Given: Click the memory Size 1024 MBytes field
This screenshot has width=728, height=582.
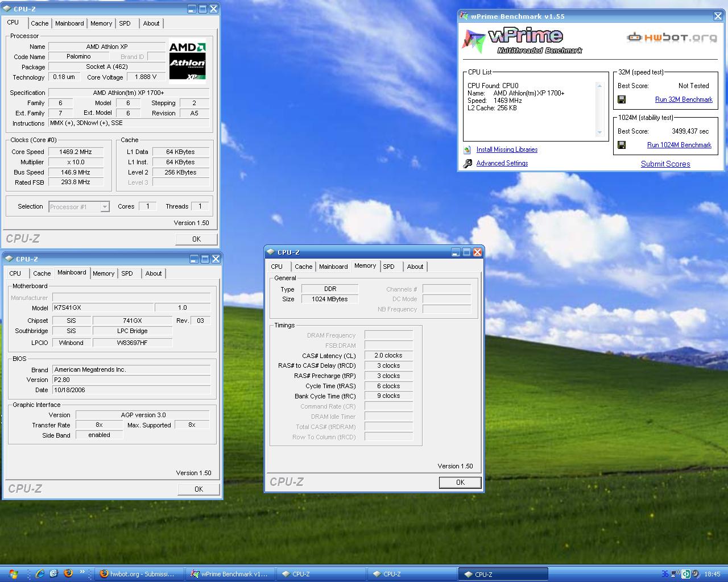Looking at the screenshot, I should point(330,300).
